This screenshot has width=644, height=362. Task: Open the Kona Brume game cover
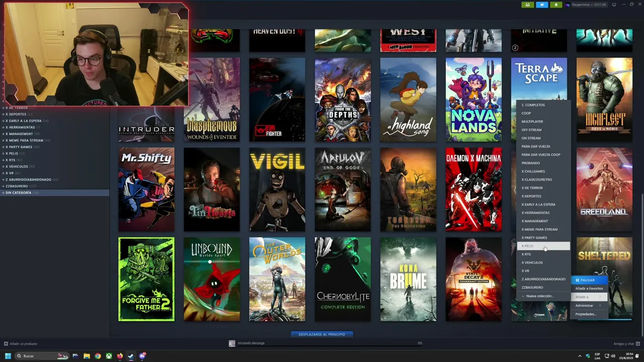(408, 280)
